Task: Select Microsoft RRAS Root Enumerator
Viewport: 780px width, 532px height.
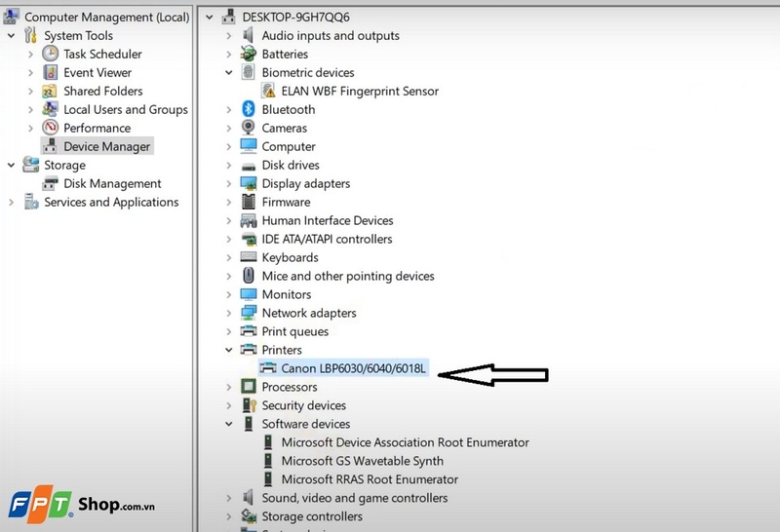Action: [x=370, y=479]
